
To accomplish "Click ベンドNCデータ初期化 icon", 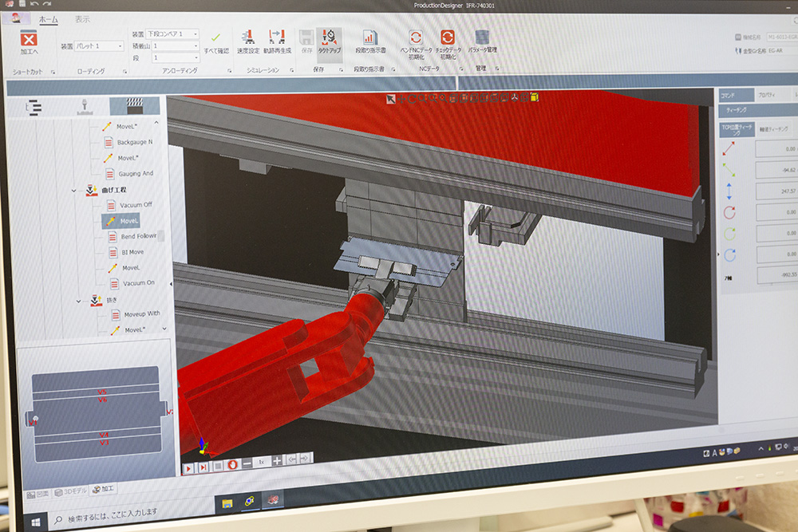I will pos(416,37).
